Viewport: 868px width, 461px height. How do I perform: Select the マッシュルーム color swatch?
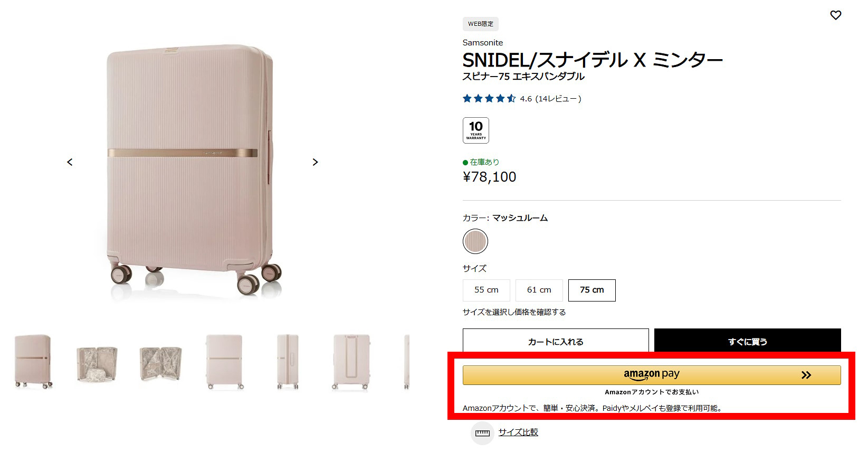[474, 241]
